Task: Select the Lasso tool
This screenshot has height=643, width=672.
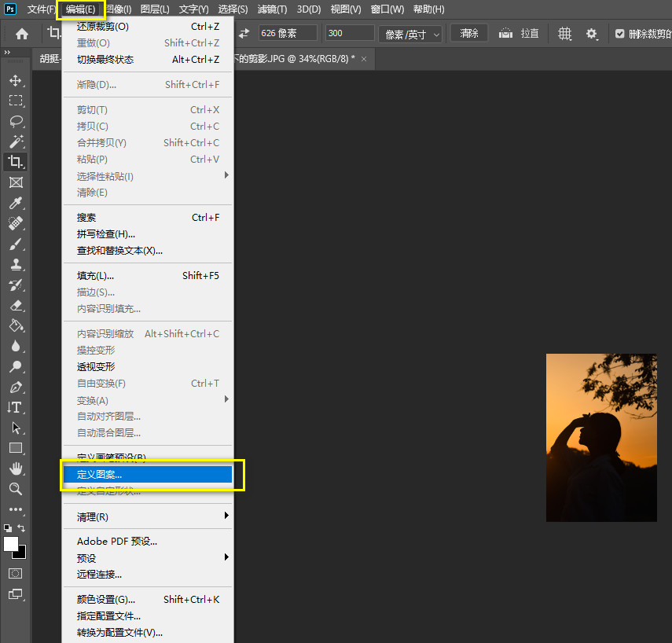Action: point(16,121)
